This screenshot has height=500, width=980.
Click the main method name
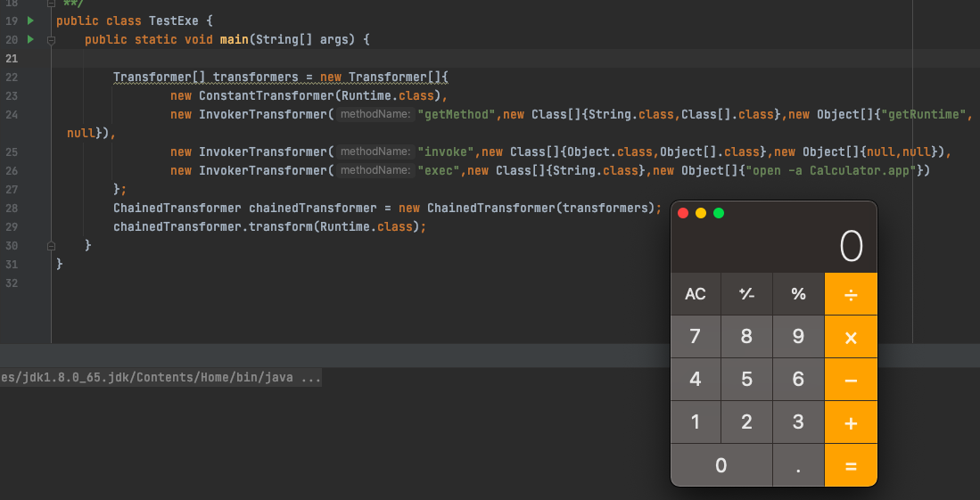coord(235,39)
